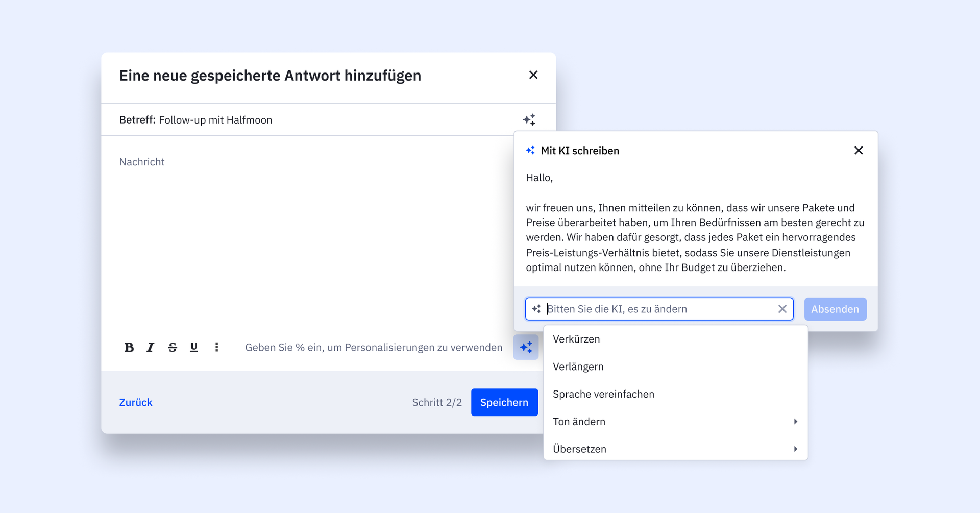The width and height of the screenshot is (980, 513).
Task: Choose Verlängern in the AI menu
Action: 578,367
